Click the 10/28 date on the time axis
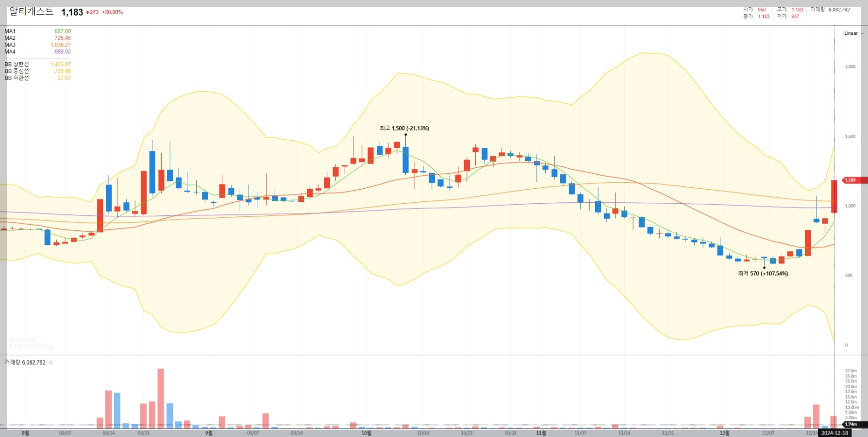This screenshot has width=868, height=437. click(511, 433)
